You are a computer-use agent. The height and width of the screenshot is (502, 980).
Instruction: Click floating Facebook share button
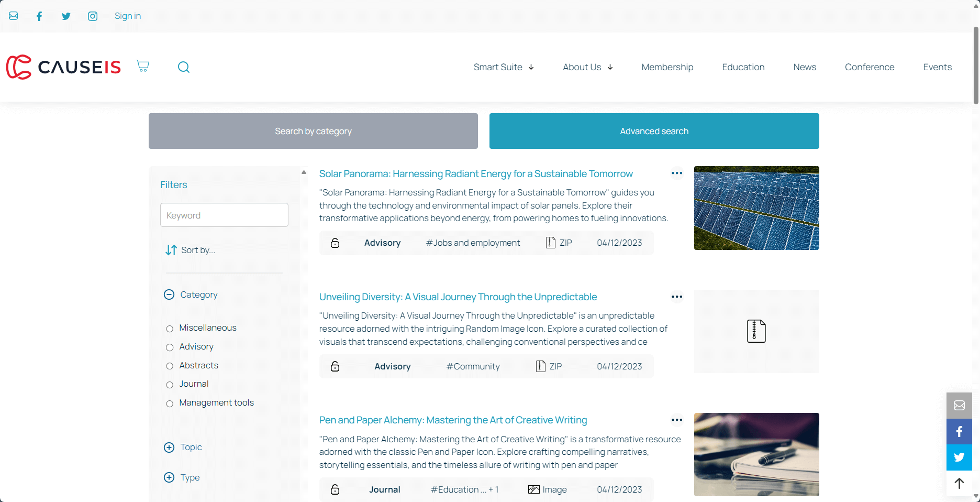coord(959,431)
